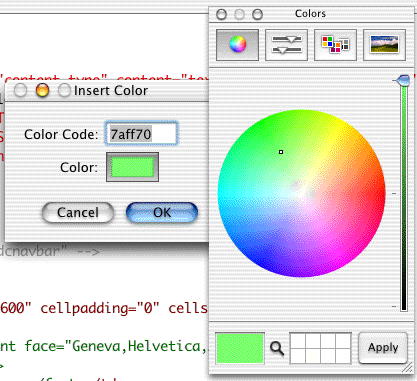
Task: Select the color wheel picker mode
Action: (x=237, y=45)
